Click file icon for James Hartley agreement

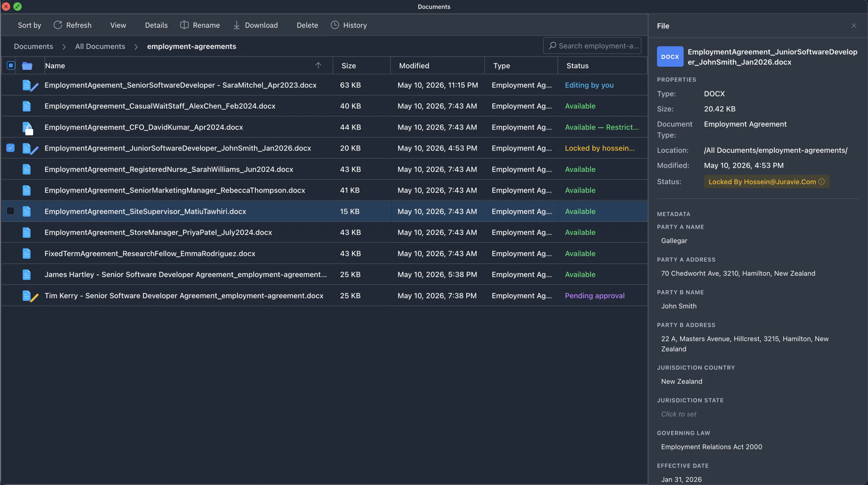pyautogui.click(x=26, y=274)
